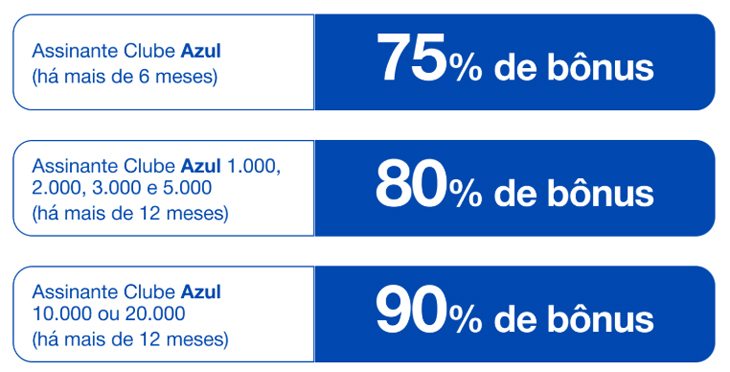Click the 75% de bônus banner
Viewport: 730px width, 372px height.
(x=514, y=62)
